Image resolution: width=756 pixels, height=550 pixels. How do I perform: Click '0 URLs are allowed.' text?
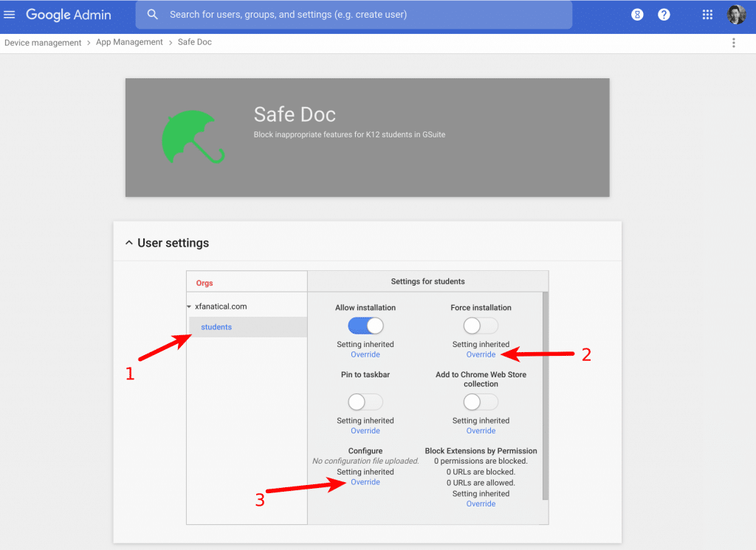[481, 483]
